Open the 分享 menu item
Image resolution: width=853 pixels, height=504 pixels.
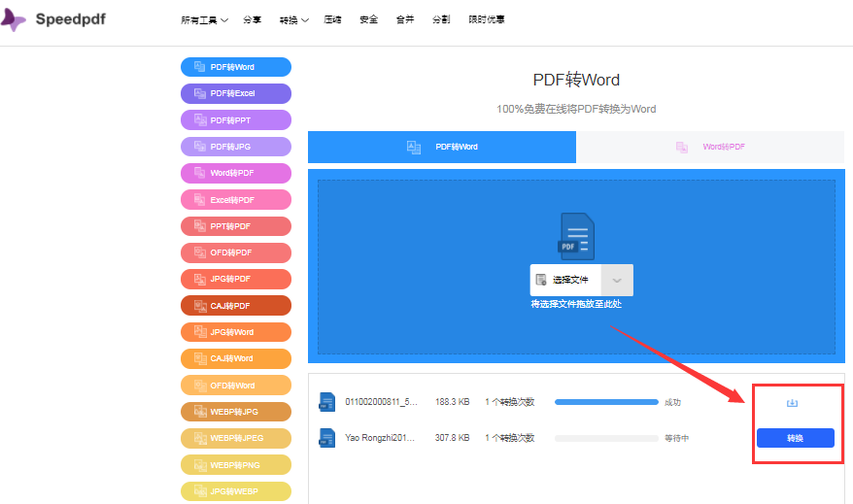tap(252, 19)
